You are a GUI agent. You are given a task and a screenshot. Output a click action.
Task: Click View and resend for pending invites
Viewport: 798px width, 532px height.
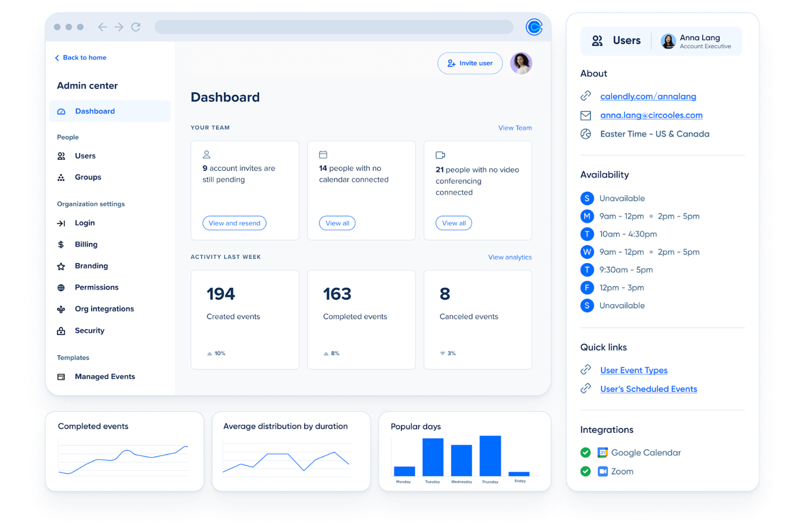[234, 223]
